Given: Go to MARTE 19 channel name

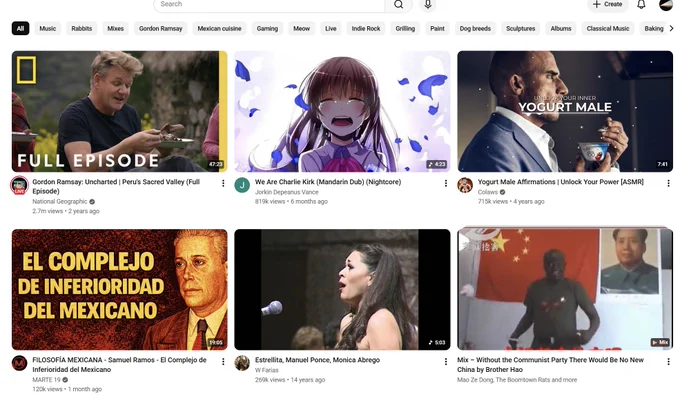Looking at the screenshot, I should (x=46, y=380).
